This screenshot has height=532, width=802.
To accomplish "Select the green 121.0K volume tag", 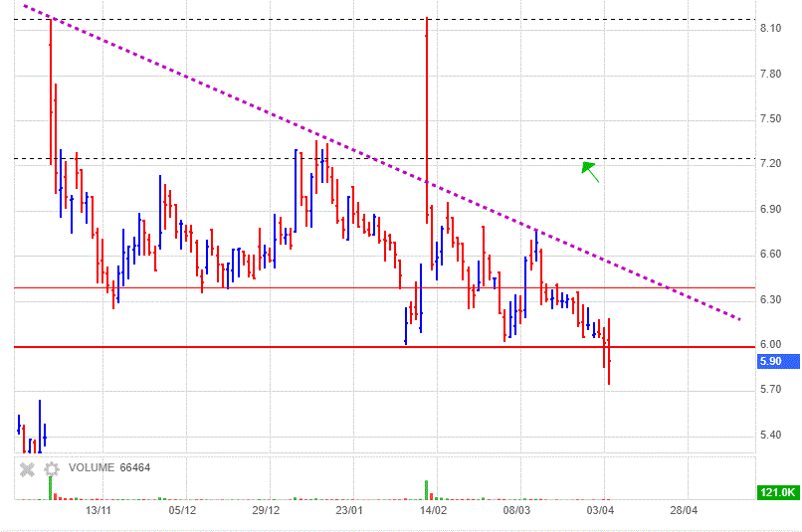I will click(778, 492).
